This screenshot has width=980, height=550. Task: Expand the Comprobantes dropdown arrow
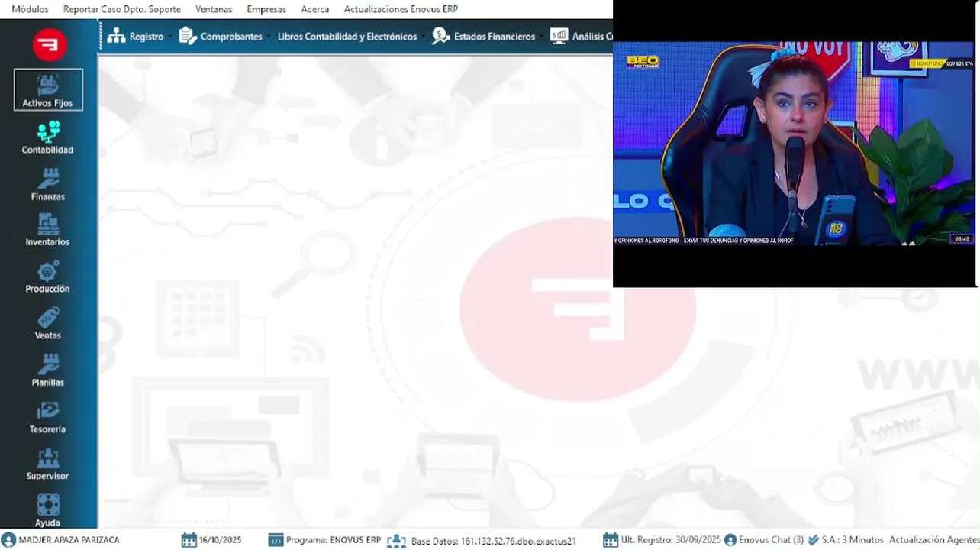[x=268, y=37]
